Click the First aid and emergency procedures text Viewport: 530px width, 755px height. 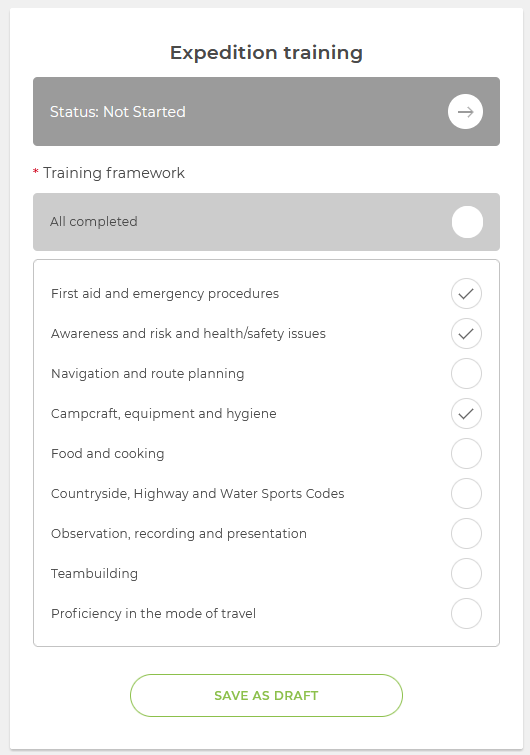pyautogui.click(x=165, y=294)
